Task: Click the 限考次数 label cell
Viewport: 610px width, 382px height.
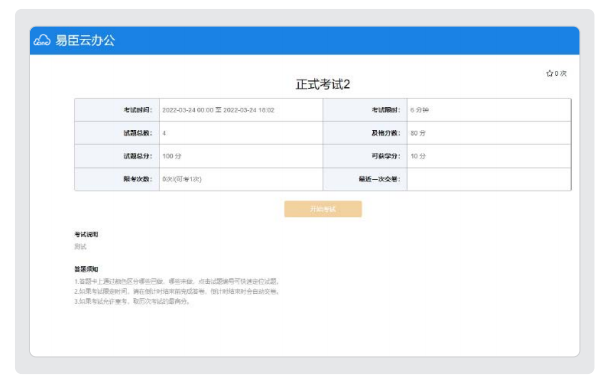Action: [117, 179]
